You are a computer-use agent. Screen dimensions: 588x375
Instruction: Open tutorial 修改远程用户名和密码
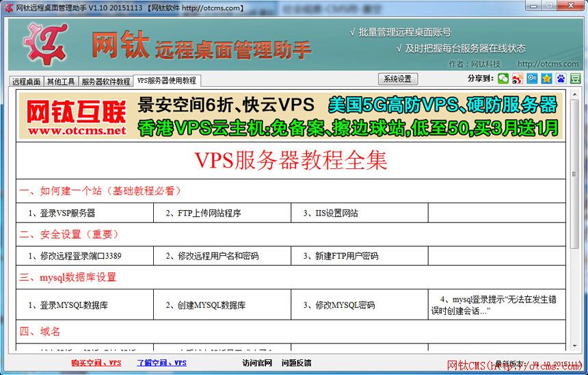[x=212, y=256]
